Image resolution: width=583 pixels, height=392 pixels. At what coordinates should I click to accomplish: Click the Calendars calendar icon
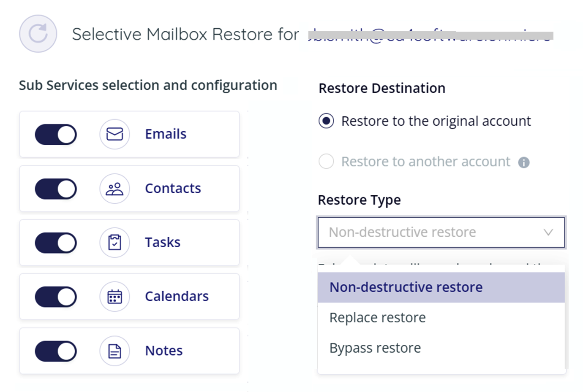[x=114, y=297]
